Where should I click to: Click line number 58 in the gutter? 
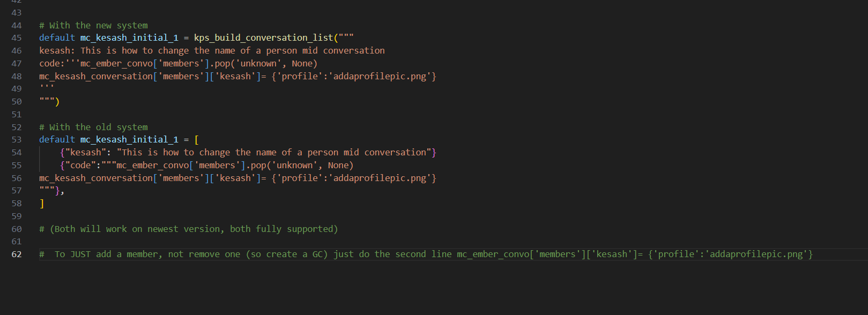(17, 204)
